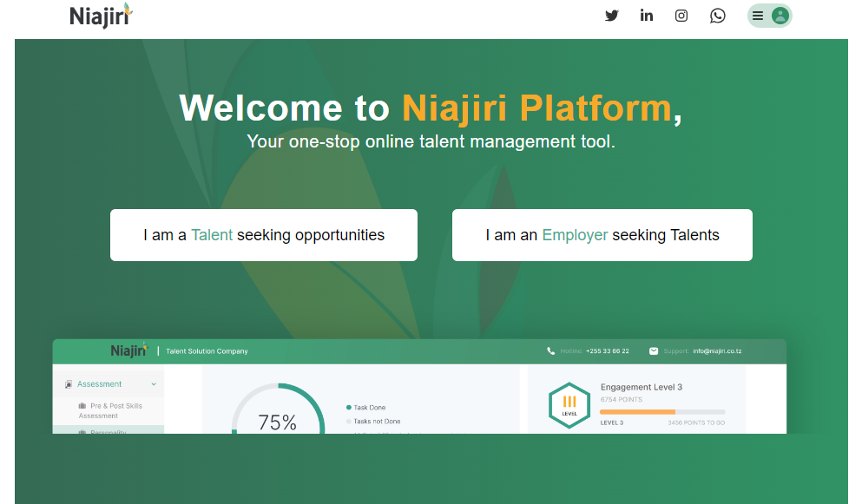Click the Niajiri logo in header
Viewport: 862px width, 504px height.
coord(101,15)
